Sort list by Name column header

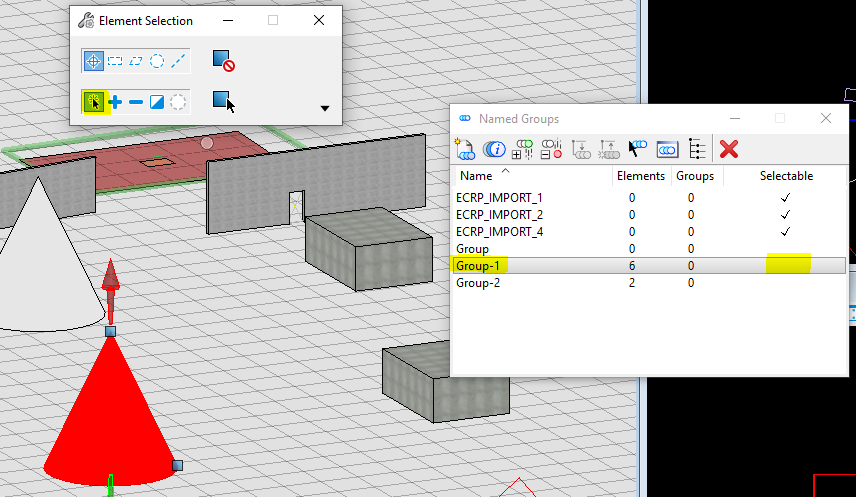(x=476, y=176)
